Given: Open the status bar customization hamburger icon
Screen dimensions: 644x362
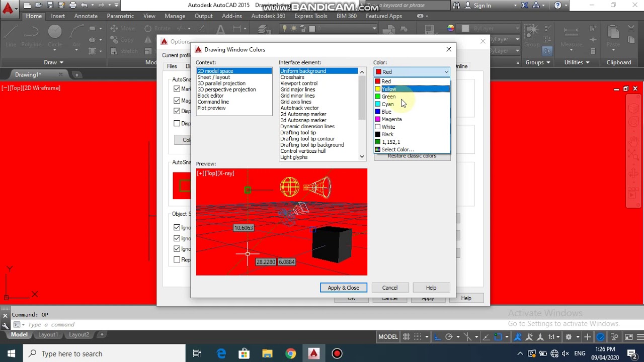Looking at the screenshot, I should (x=639, y=337).
